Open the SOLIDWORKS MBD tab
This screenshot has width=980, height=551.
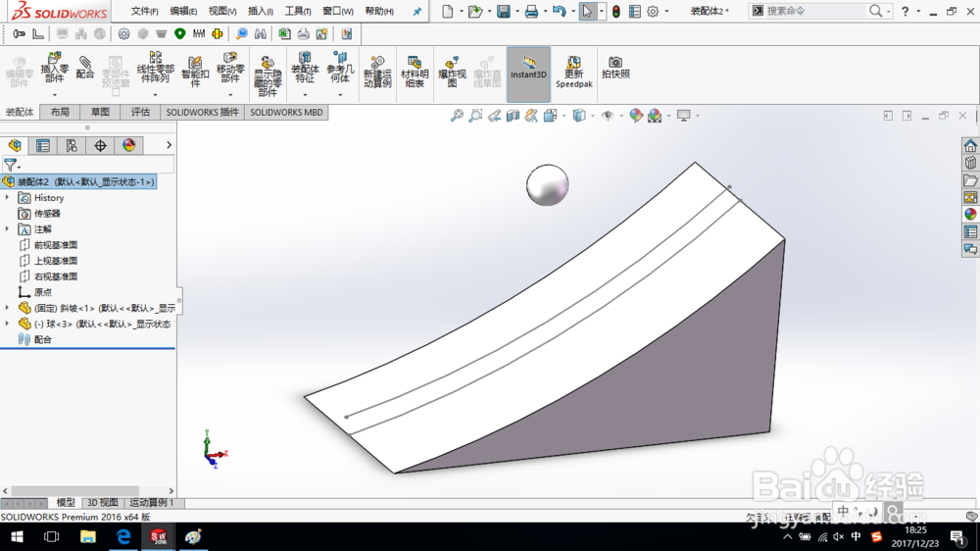pos(286,112)
